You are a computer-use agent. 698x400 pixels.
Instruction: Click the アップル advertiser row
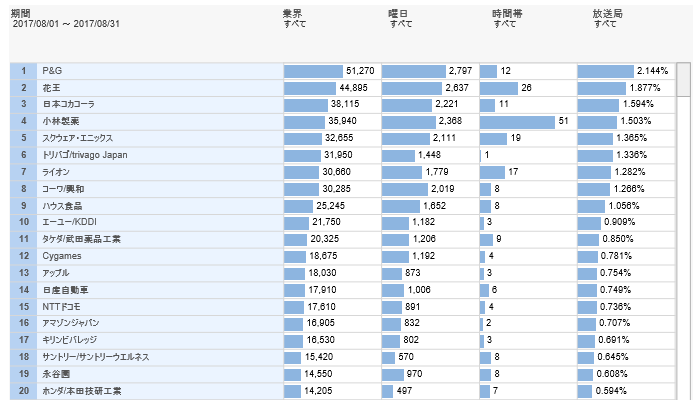click(x=58, y=273)
